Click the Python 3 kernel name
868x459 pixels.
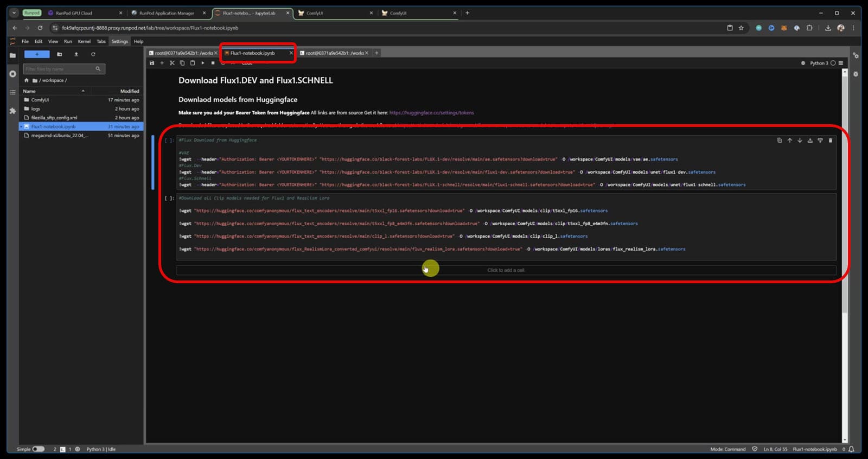[819, 63]
